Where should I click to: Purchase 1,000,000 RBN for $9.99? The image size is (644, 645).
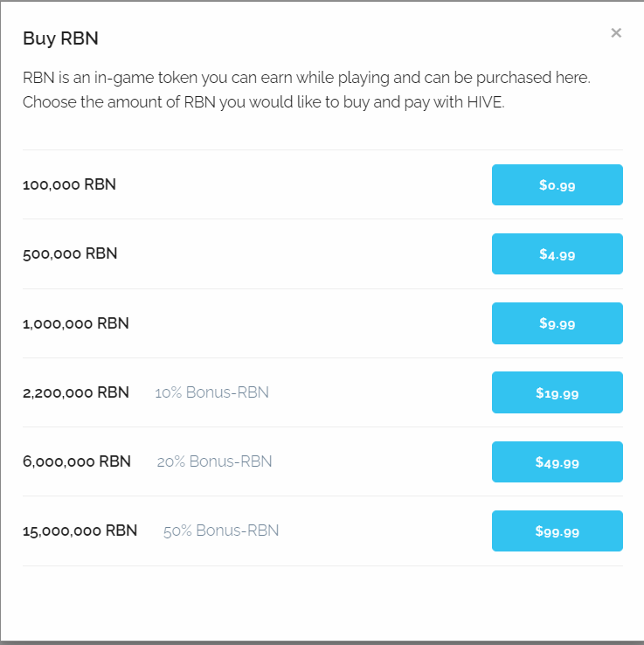click(x=557, y=323)
